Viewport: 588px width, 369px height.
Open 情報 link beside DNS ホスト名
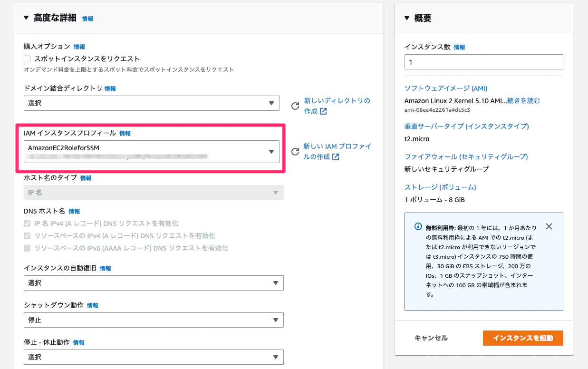pyautogui.click(x=75, y=211)
